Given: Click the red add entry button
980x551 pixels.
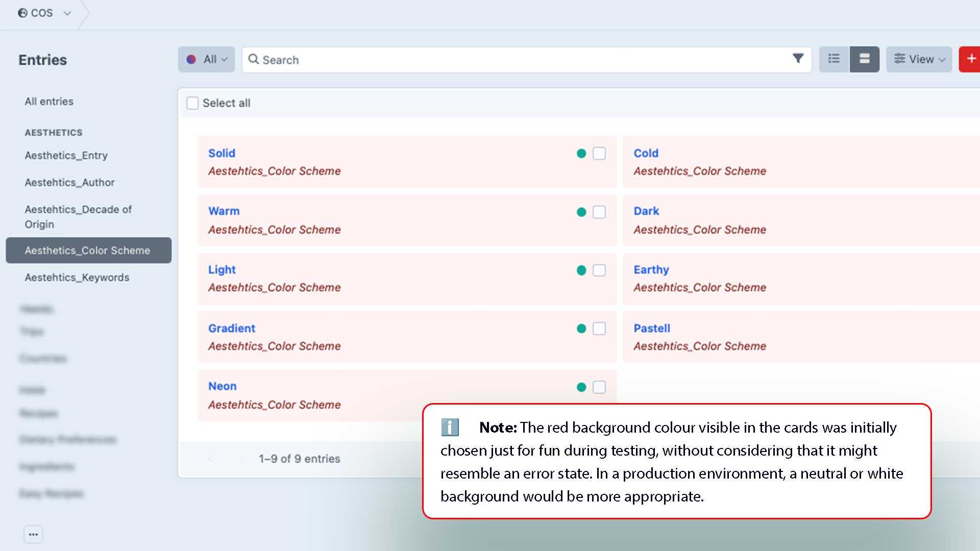Looking at the screenshot, I should (970, 59).
